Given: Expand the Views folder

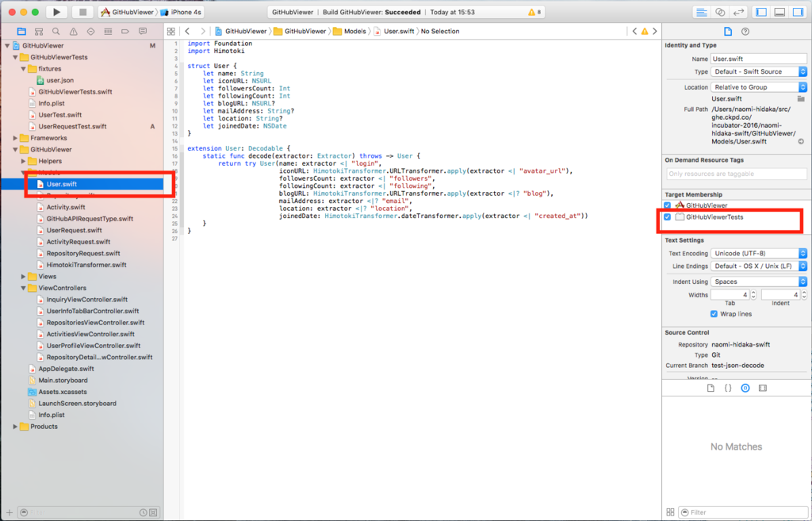Looking at the screenshot, I should pos(23,277).
